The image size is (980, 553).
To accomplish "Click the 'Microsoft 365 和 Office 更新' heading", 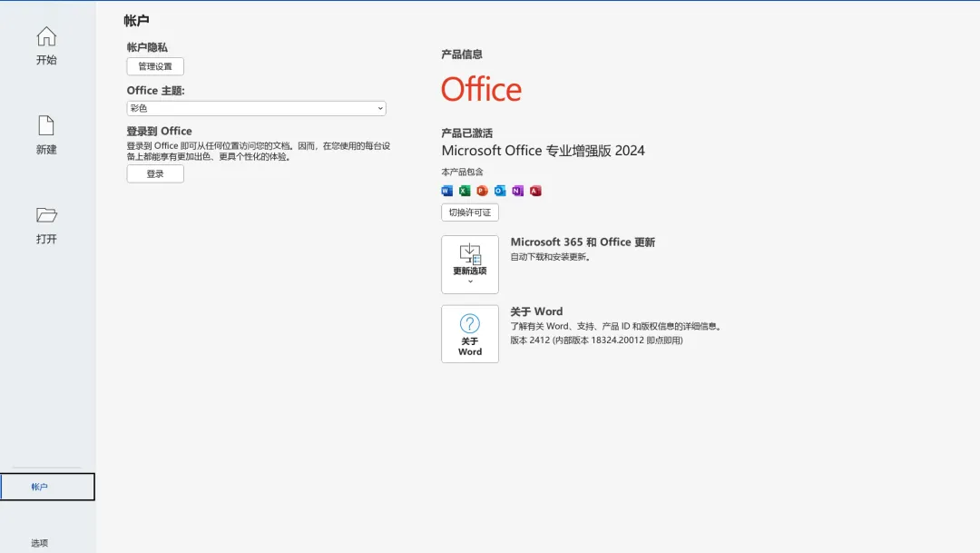I will click(x=583, y=242).
